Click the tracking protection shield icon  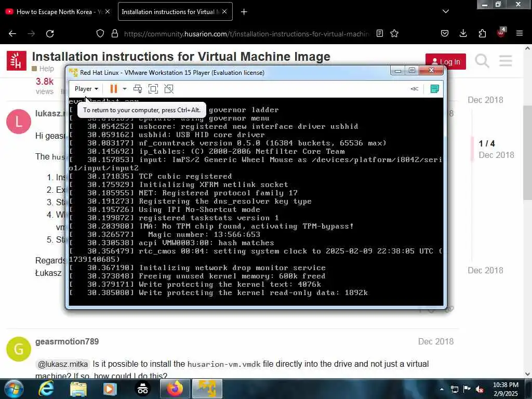(x=100, y=34)
